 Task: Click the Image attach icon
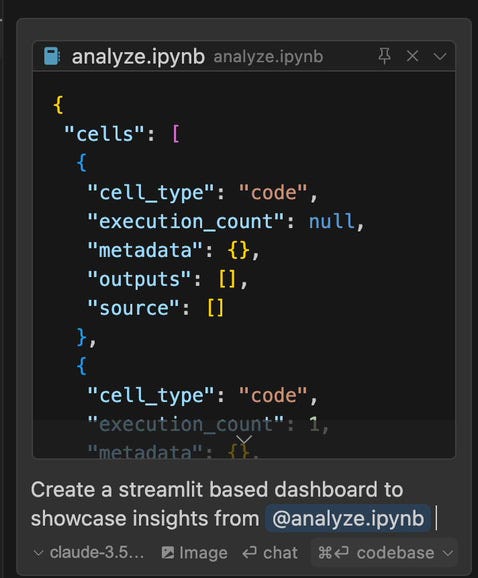pos(168,553)
